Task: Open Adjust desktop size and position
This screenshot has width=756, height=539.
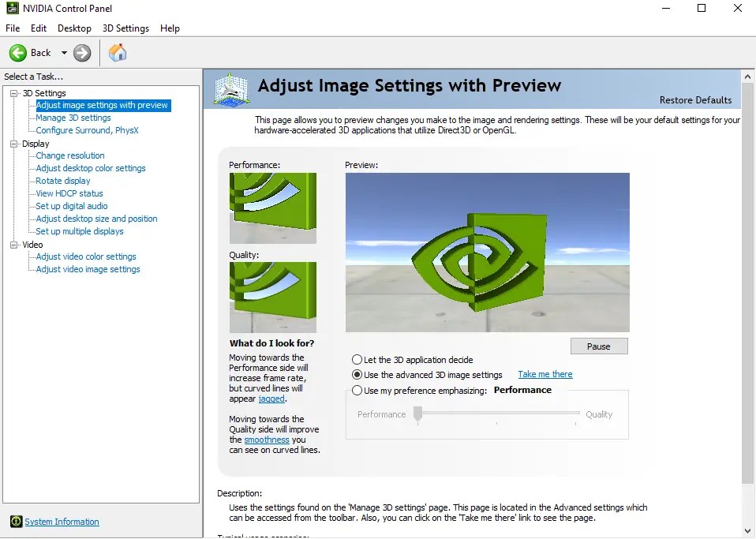Action: (x=96, y=219)
